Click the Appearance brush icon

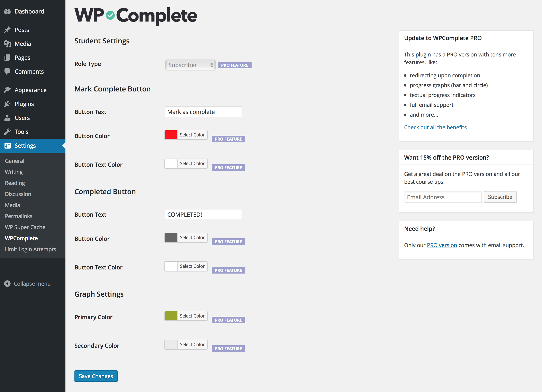click(x=8, y=90)
